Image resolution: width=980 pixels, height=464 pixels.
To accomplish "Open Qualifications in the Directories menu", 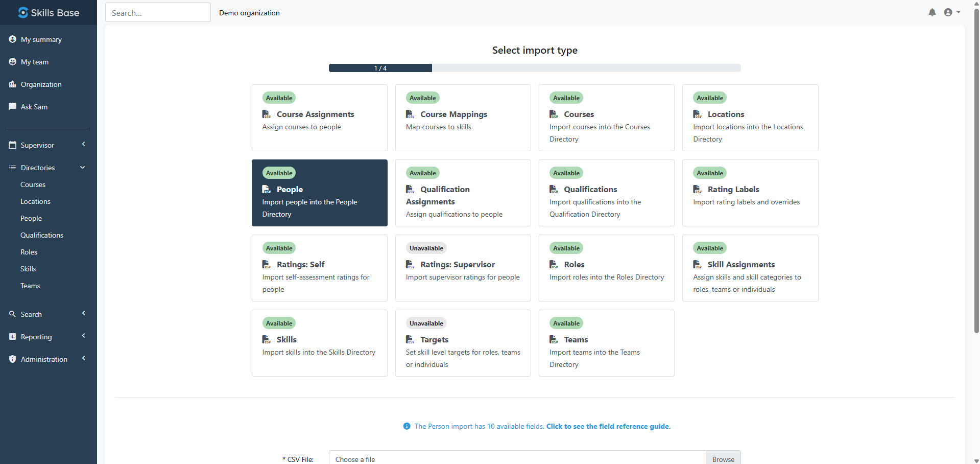I will 42,235.
